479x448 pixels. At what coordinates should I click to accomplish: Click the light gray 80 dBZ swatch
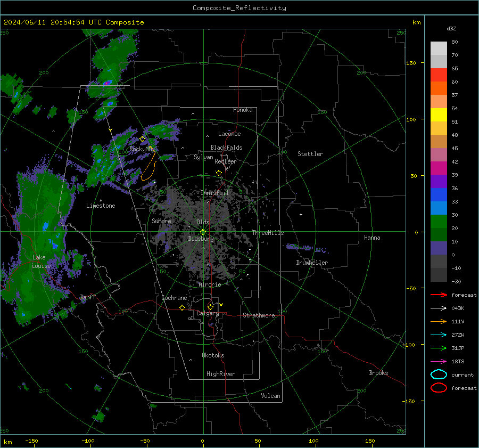pyautogui.click(x=439, y=48)
